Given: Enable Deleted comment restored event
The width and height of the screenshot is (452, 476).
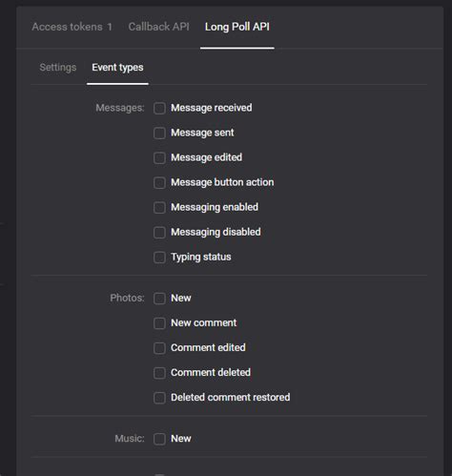Looking at the screenshot, I should click(159, 398).
